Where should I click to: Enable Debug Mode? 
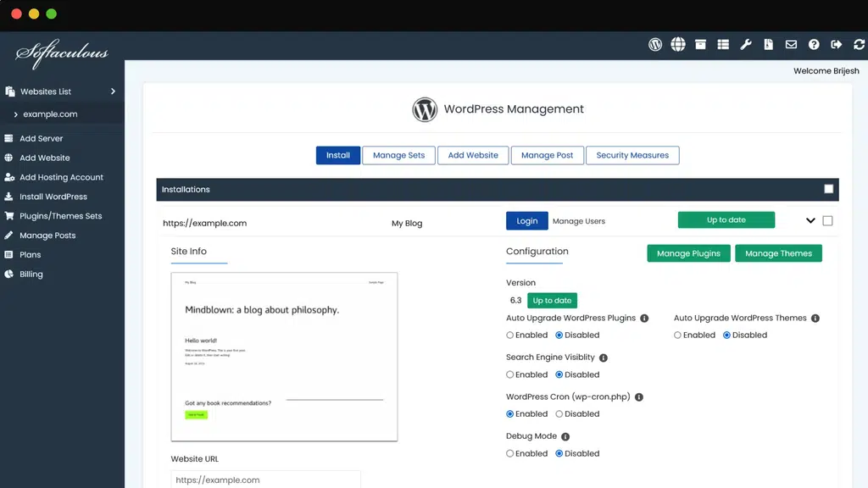(x=509, y=454)
